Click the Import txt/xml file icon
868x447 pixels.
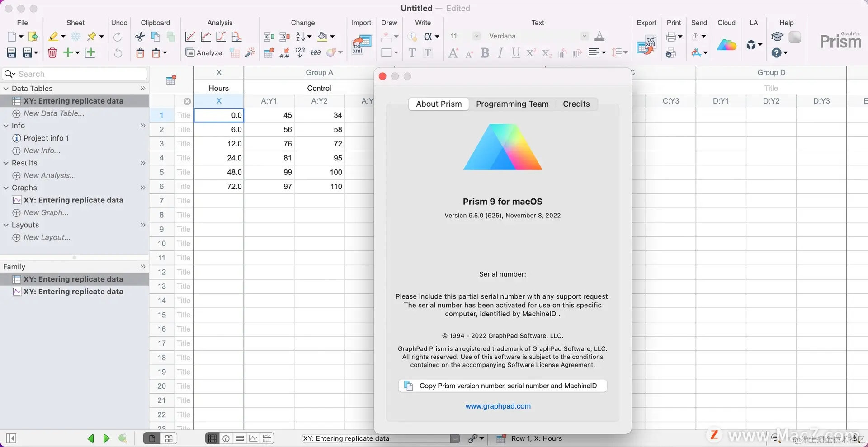[x=362, y=44]
